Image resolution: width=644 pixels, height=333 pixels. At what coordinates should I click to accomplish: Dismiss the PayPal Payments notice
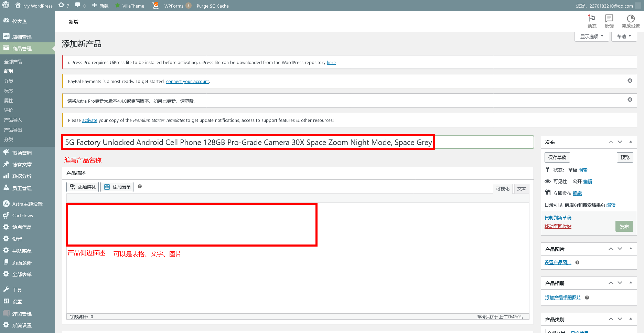point(630,81)
